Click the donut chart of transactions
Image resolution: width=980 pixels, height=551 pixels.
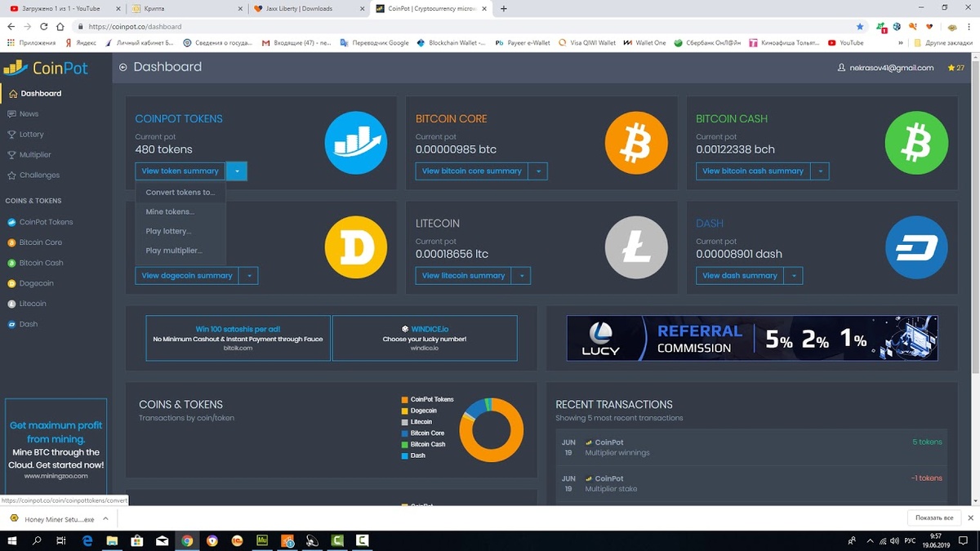click(492, 430)
